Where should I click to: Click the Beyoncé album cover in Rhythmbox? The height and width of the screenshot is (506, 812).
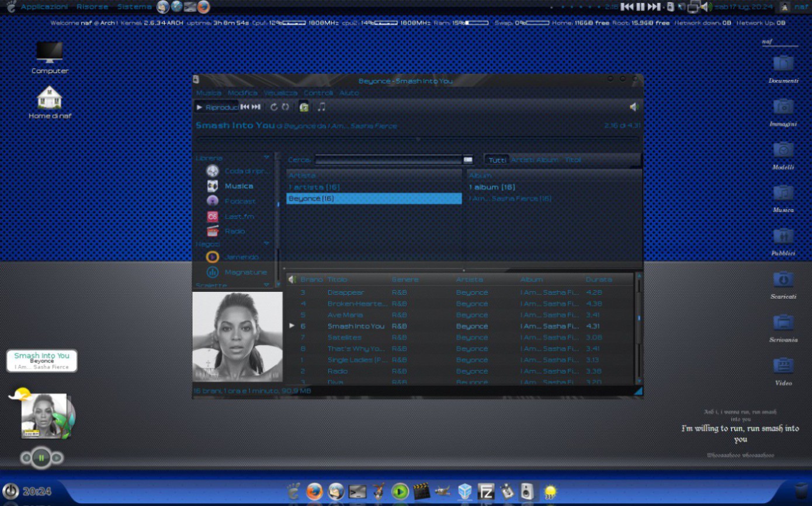pos(238,337)
